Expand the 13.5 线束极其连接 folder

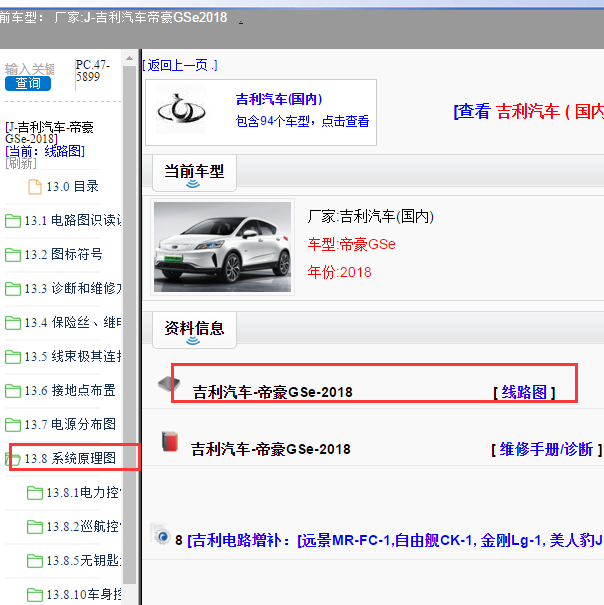73,357
